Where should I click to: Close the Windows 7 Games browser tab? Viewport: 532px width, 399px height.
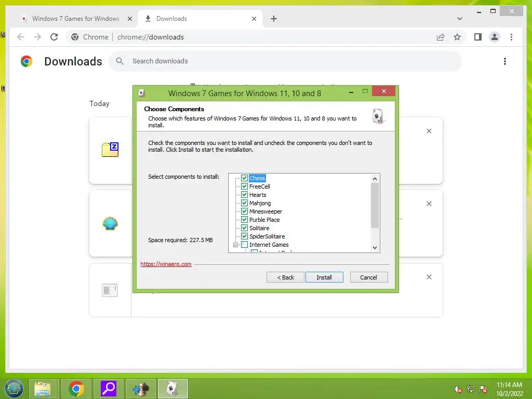[129, 19]
